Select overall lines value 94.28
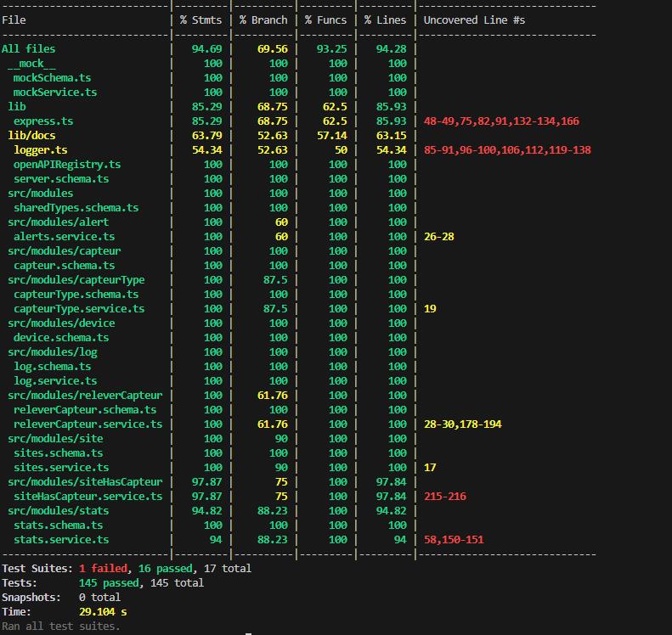 pyautogui.click(x=392, y=48)
